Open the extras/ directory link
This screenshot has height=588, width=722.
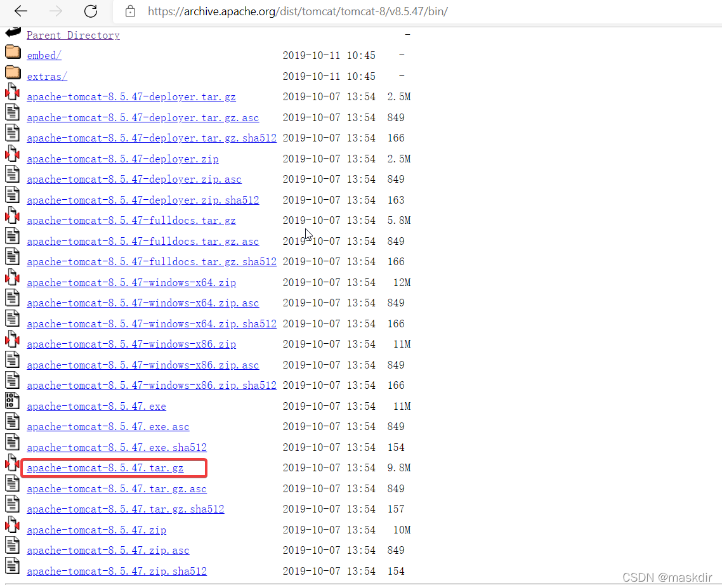point(47,77)
